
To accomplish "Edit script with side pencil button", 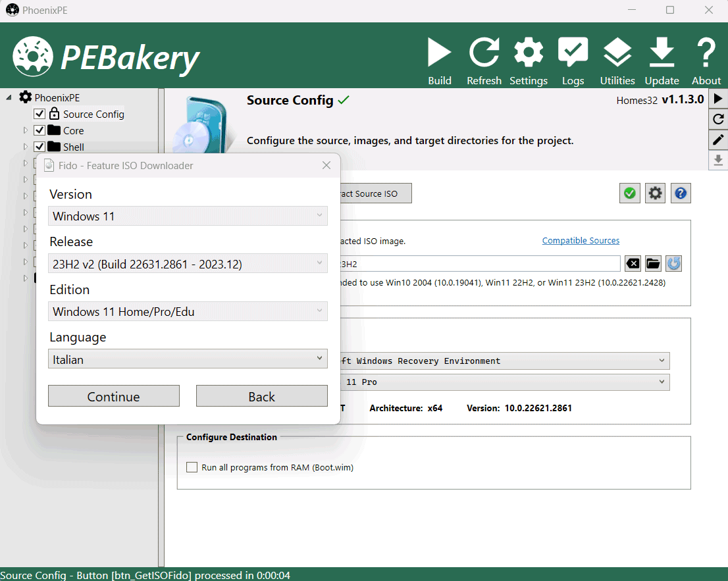I will (717, 139).
